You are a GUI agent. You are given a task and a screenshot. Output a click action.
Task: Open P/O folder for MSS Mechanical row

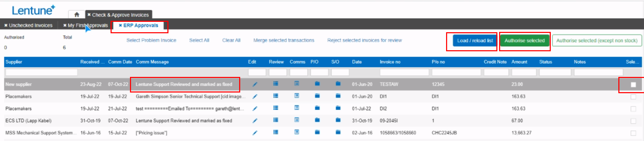317,132
